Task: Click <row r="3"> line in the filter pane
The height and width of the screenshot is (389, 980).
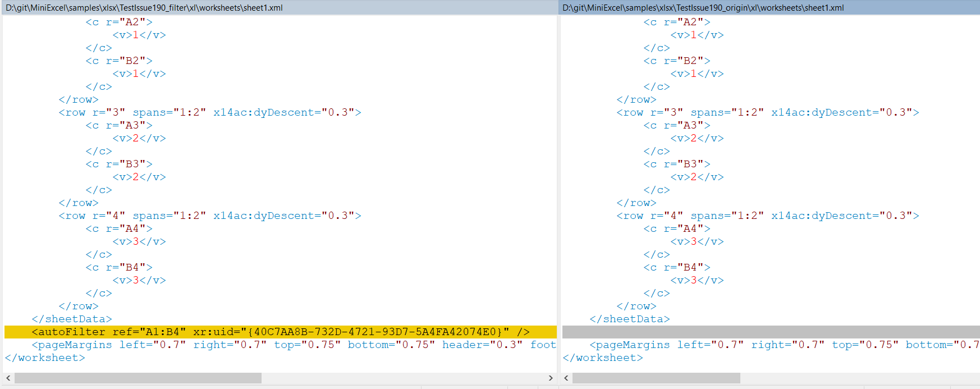Action: point(210,112)
